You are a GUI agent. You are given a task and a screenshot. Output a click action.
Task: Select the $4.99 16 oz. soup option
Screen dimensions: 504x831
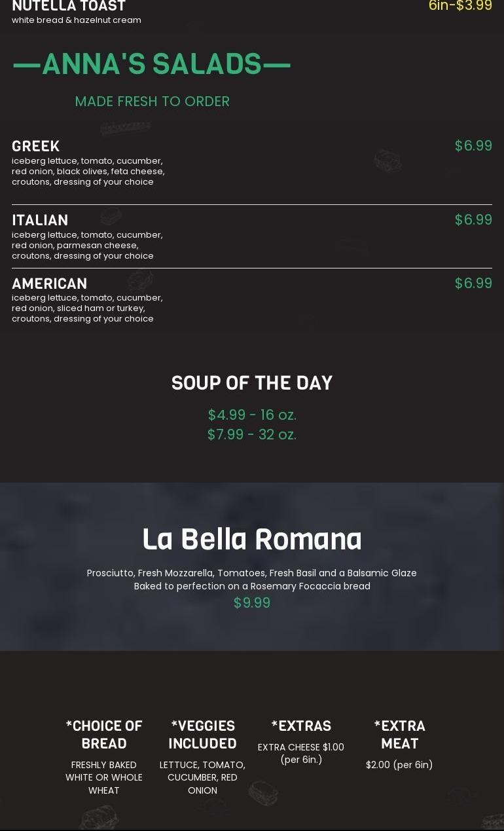(252, 415)
